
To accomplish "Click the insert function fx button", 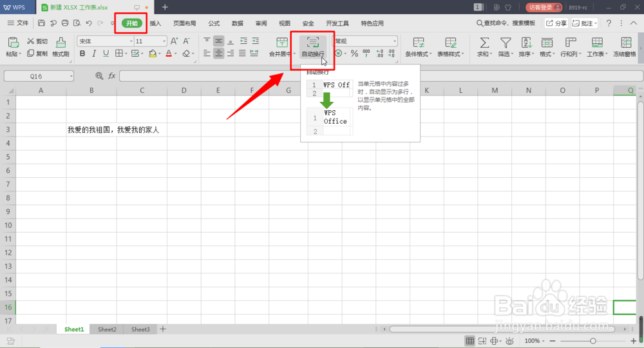I will [111, 76].
